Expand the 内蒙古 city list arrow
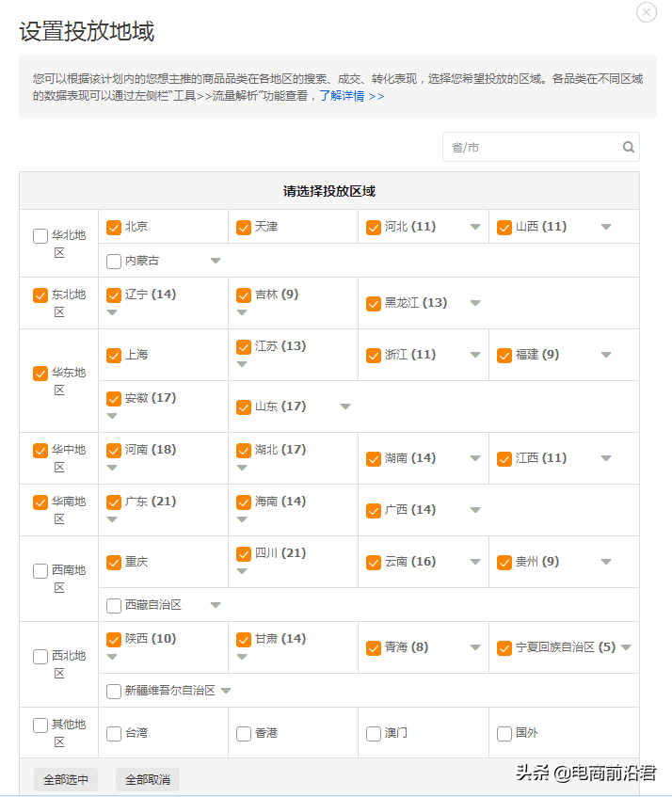 point(216,261)
